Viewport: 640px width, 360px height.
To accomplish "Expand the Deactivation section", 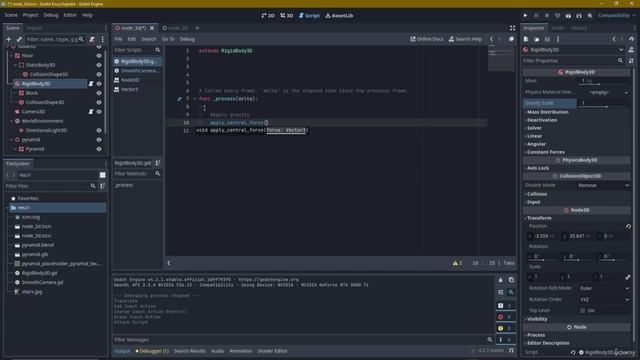I will 541,120.
